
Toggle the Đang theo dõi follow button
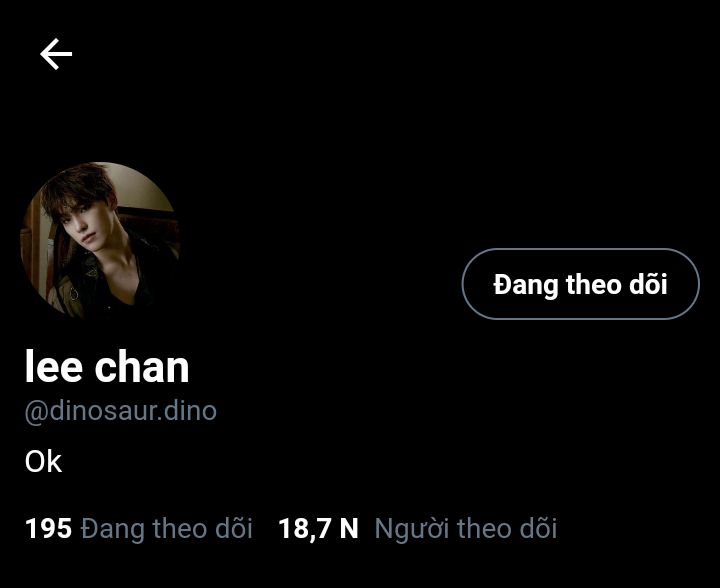coord(580,284)
